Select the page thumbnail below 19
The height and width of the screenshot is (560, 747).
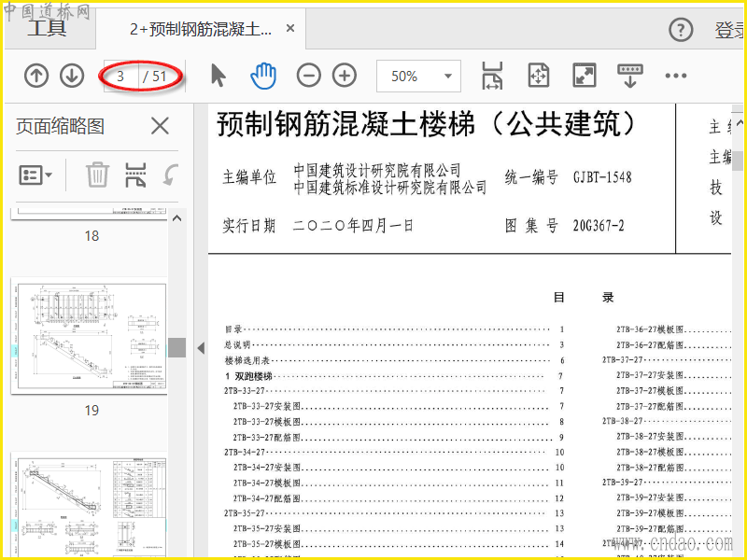click(x=89, y=506)
